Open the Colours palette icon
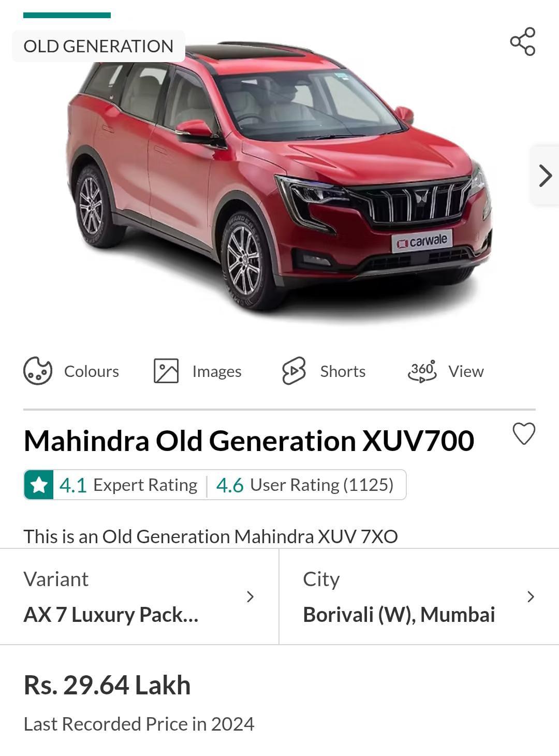The height and width of the screenshot is (756, 559). tap(38, 371)
